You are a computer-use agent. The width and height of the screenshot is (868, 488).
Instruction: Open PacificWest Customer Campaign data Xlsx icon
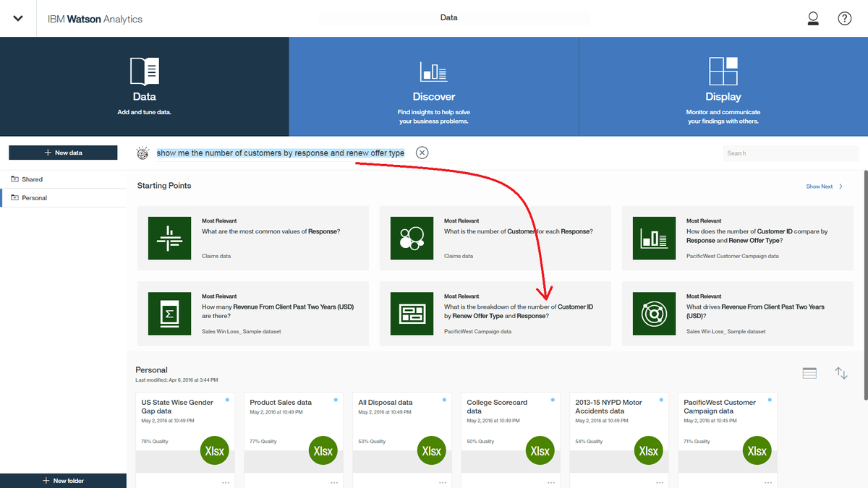pos(757,451)
